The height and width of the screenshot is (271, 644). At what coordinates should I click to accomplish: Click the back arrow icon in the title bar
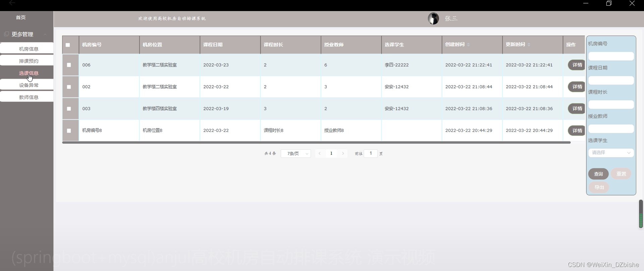pyautogui.click(x=12, y=3)
